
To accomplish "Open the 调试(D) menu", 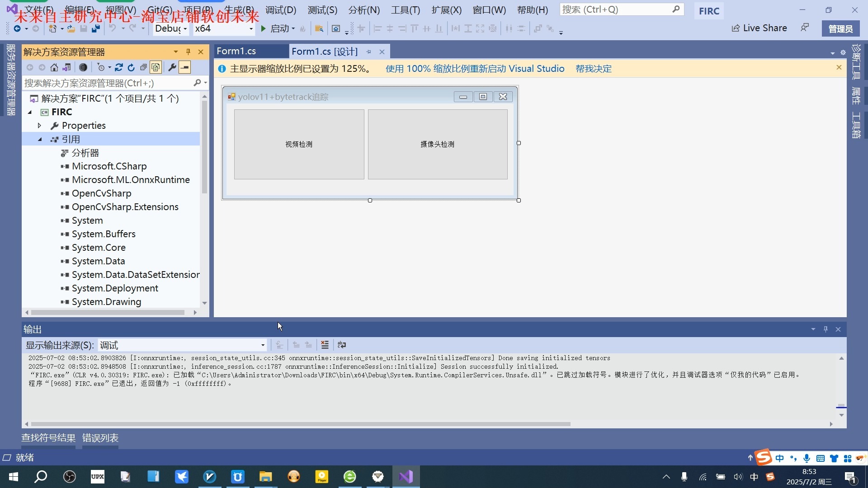I will pos(280,9).
